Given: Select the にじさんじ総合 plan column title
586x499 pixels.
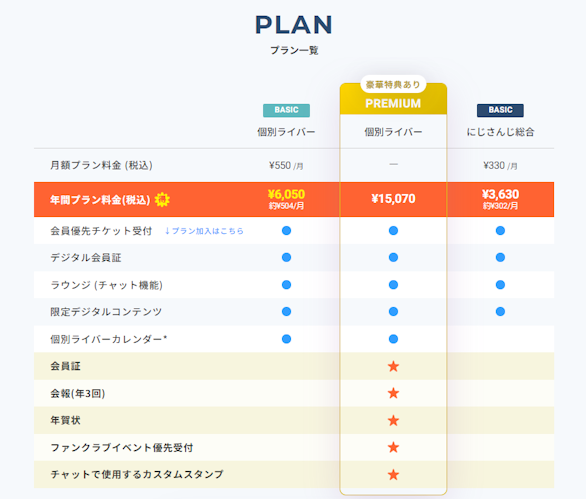Looking at the screenshot, I should [500, 132].
